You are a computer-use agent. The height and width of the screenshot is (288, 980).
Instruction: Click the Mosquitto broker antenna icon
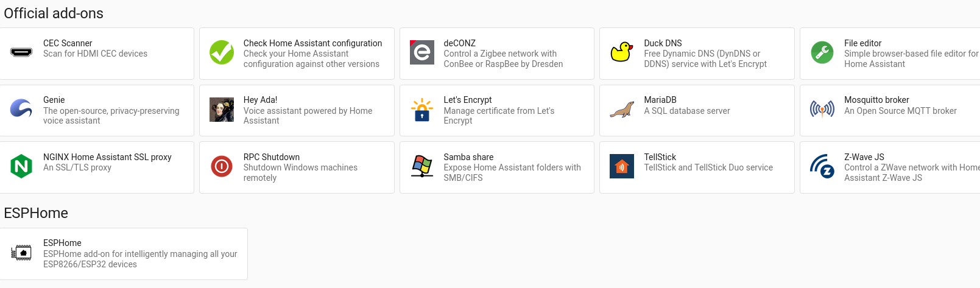tap(822, 110)
